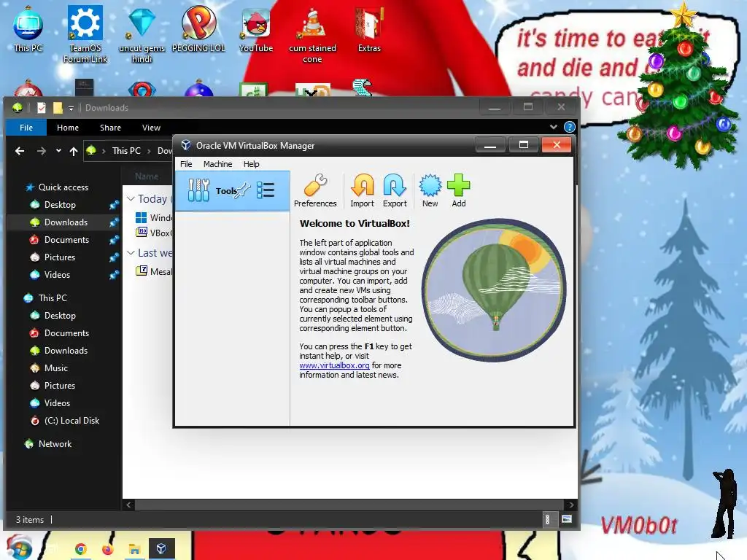The image size is (747, 560).
Task: Click the Explorer back arrow
Action: click(x=20, y=151)
